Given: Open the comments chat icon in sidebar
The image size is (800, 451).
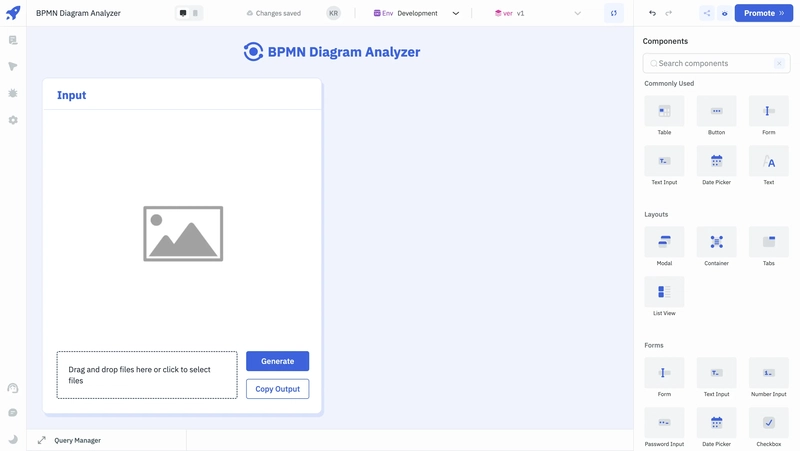Looking at the screenshot, I should 13,413.
